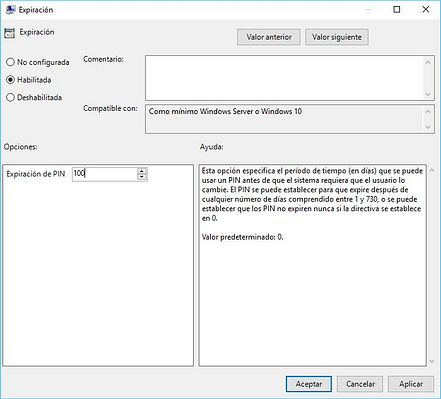Image resolution: width=441 pixels, height=399 pixels.
Task: Click the Ayuda panel scroll up arrow
Action: 432,170
